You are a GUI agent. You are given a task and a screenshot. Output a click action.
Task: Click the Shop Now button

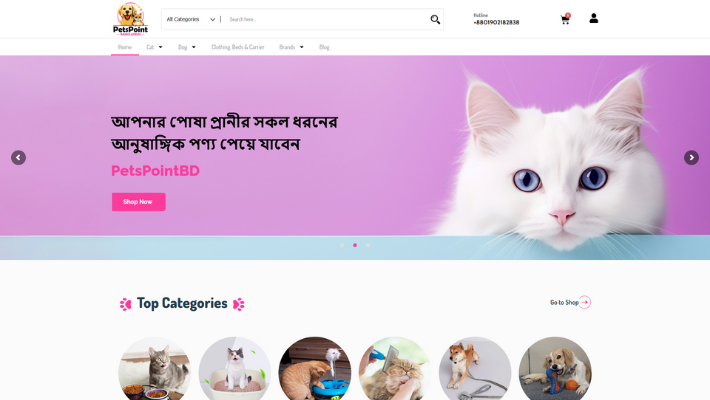pyautogui.click(x=139, y=202)
